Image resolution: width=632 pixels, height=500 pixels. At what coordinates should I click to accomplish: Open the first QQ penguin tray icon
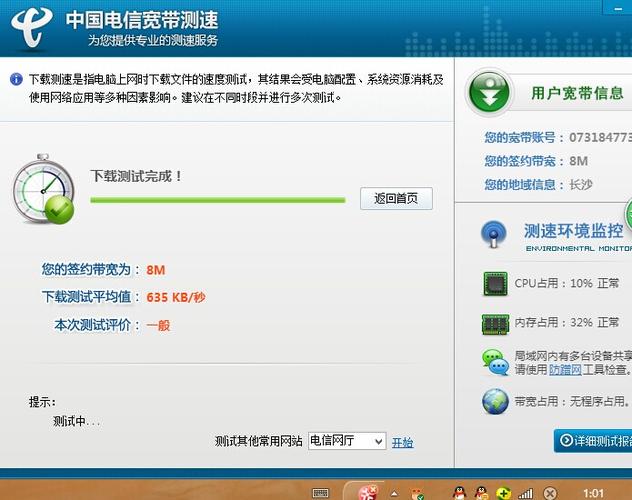459,493
